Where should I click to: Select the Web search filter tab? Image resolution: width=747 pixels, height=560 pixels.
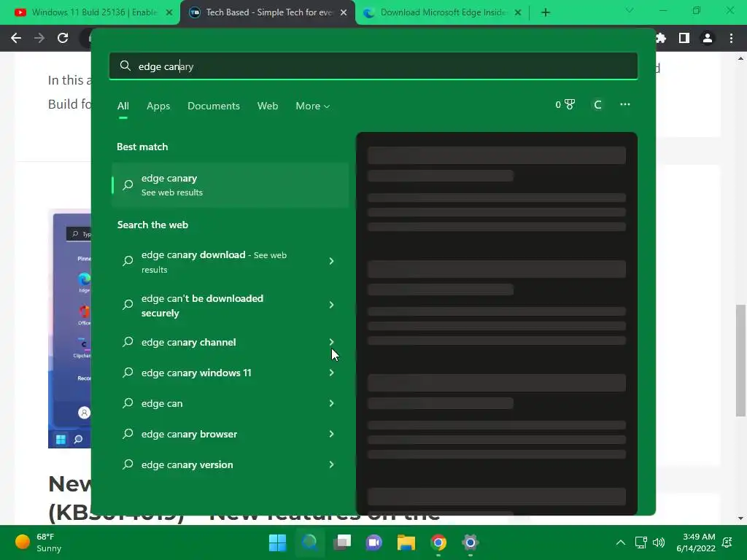[267, 106]
